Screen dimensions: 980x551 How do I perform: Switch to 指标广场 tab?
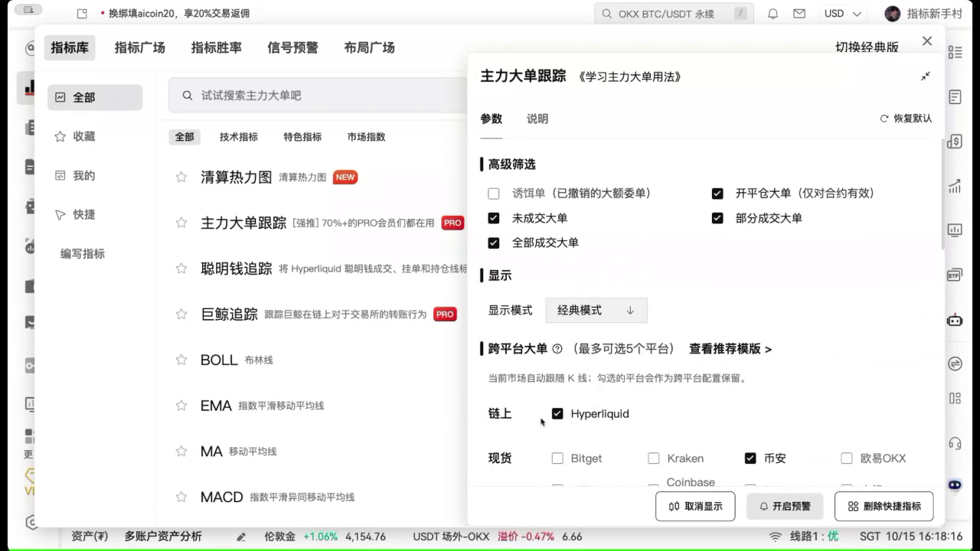140,47
